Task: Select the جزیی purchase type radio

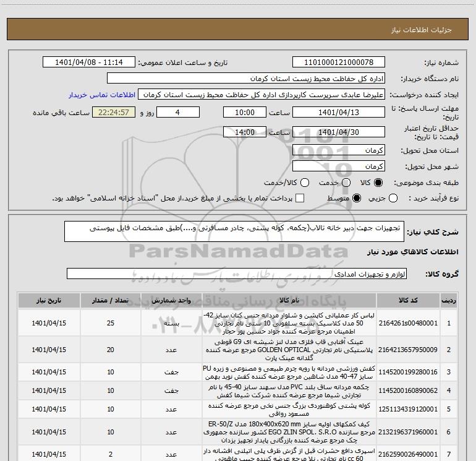Action: [393, 198]
